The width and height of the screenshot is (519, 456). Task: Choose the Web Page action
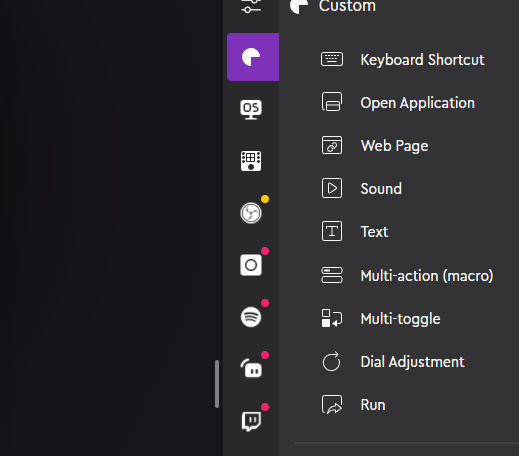[374, 146]
